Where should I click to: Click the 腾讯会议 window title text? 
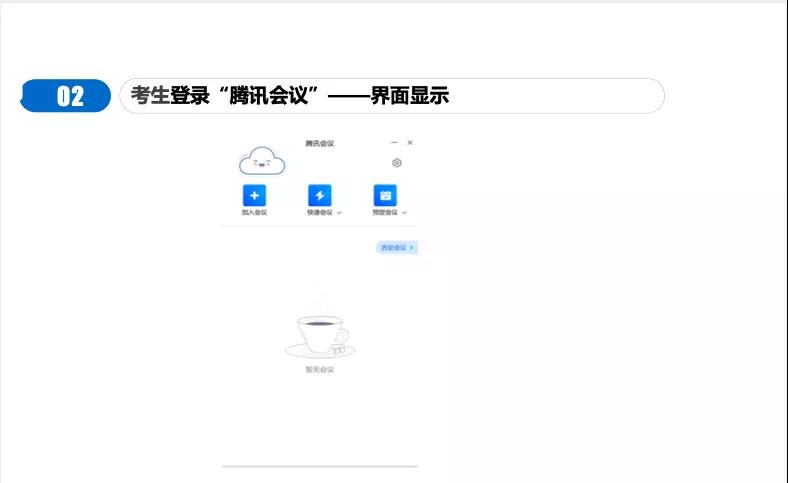click(x=319, y=144)
